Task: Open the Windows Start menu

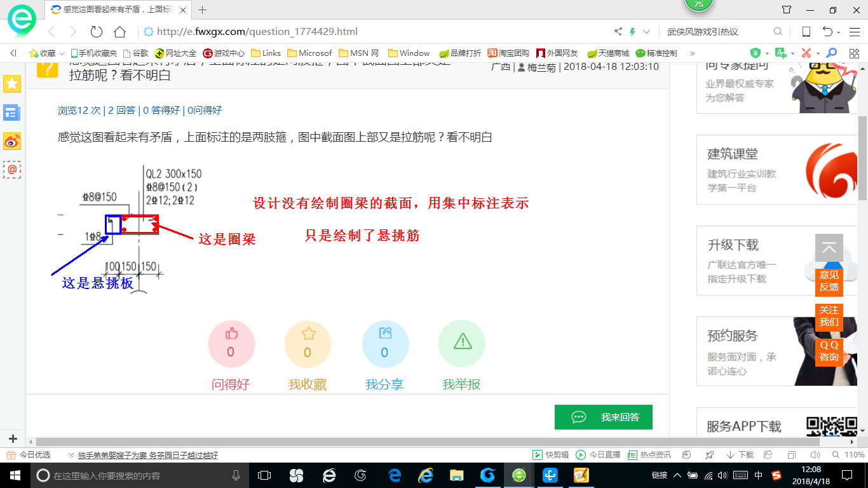Action: click(15, 475)
